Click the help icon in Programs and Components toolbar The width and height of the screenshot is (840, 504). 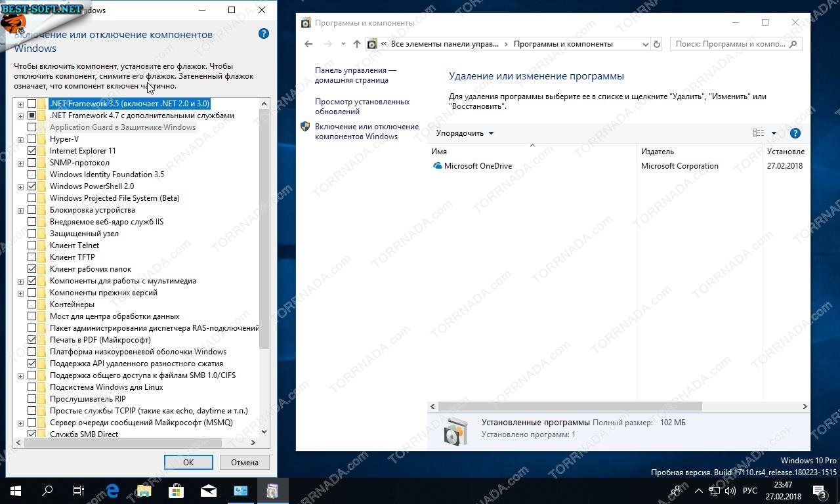pyautogui.click(x=795, y=133)
